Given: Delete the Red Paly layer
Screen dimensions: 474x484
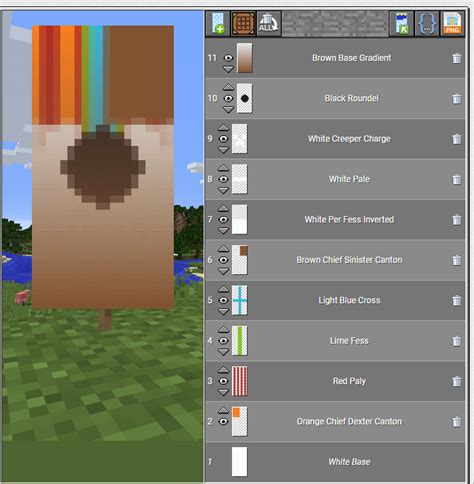Looking at the screenshot, I should [x=457, y=381].
